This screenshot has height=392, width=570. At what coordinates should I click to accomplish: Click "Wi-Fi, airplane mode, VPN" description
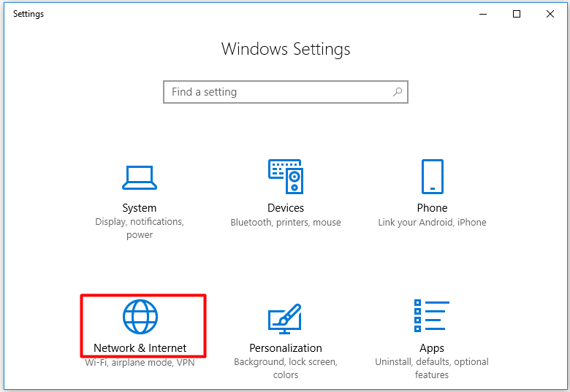pyautogui.click(x=140, y=363)
